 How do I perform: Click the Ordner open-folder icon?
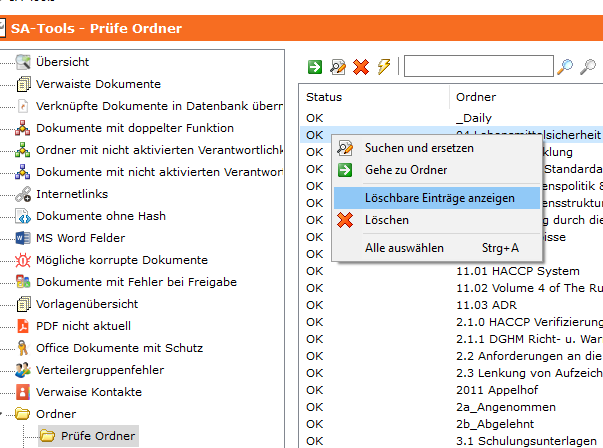(23, 414)
